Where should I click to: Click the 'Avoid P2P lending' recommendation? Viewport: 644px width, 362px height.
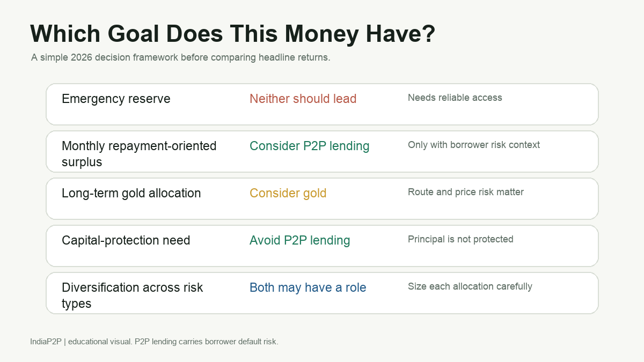(x=300, y=240)
